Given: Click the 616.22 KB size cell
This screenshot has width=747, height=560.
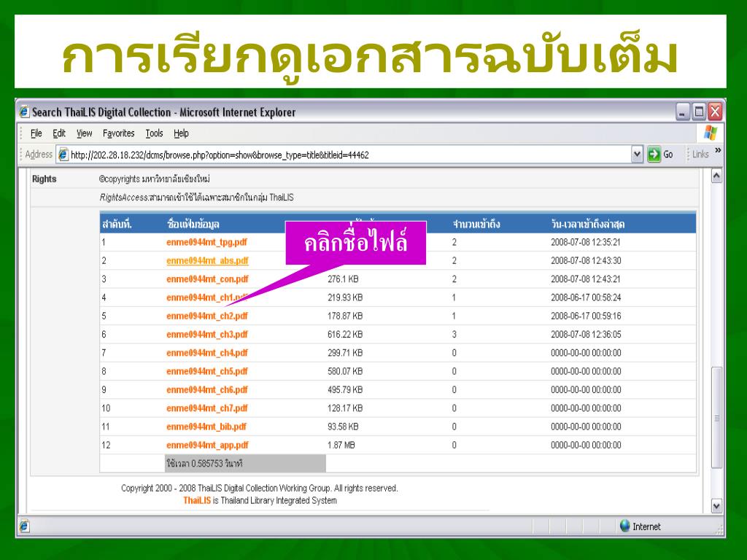Looking at the screenshot, I should coord(345,334).
